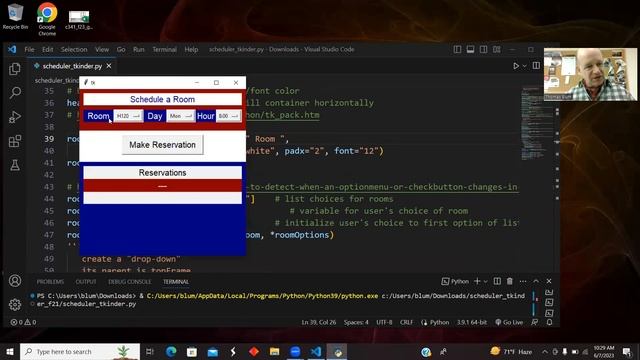Open Google Chrome desktop icon
Image resolution: width=640 pixels, height=360 pixels.
47,19
